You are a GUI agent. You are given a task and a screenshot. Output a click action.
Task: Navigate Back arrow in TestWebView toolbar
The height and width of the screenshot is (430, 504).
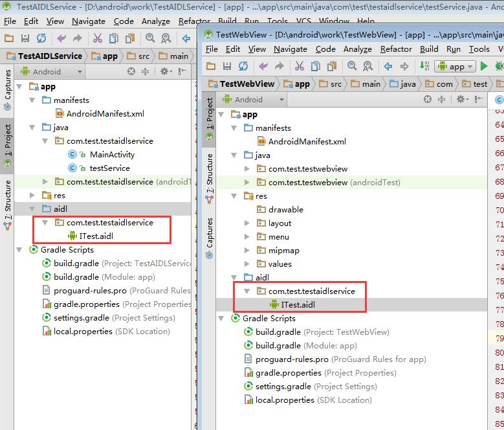[x=388, y=67]
